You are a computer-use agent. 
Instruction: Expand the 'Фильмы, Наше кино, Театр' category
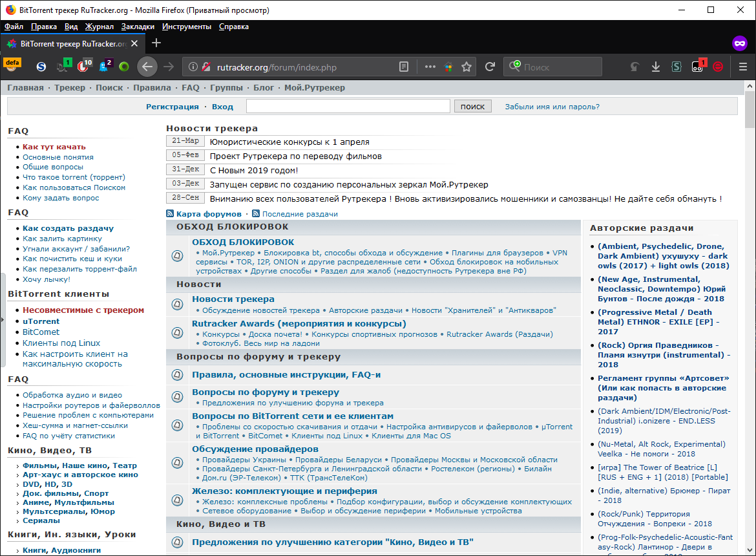pos(79,465)
